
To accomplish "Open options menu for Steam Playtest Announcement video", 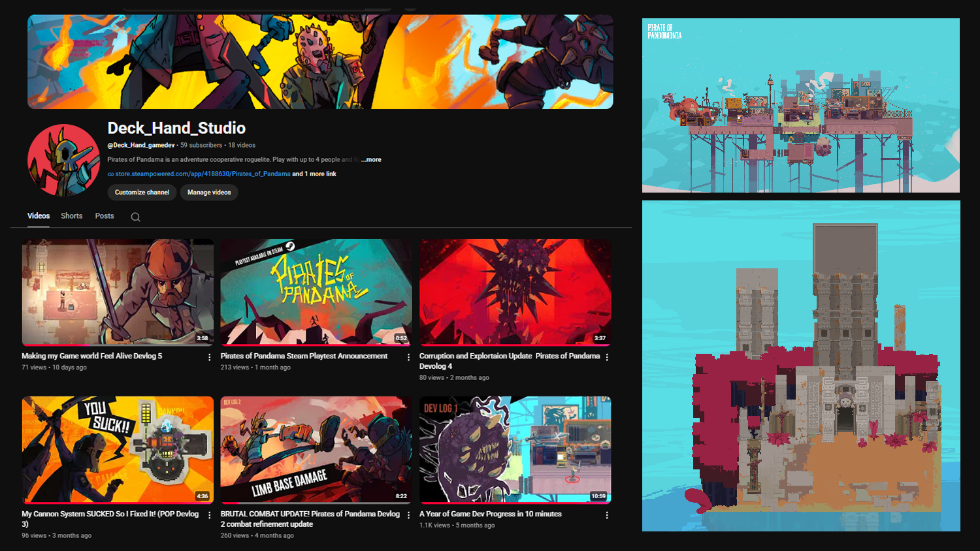I will (408, 357).
